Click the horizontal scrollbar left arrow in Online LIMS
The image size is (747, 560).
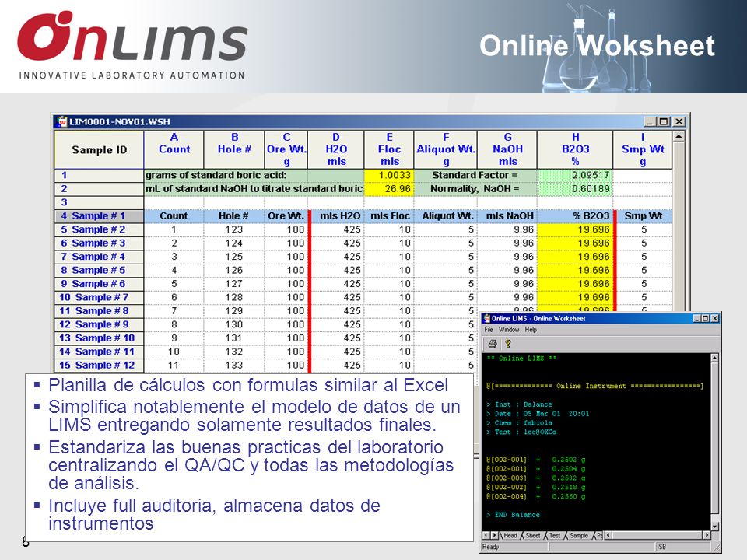click(x=608, y=535)
